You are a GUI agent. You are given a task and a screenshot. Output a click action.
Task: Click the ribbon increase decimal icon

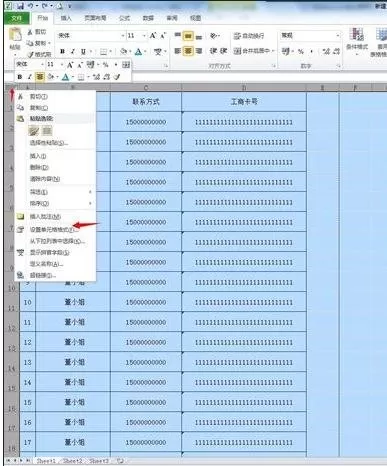[x=326, y=51]
